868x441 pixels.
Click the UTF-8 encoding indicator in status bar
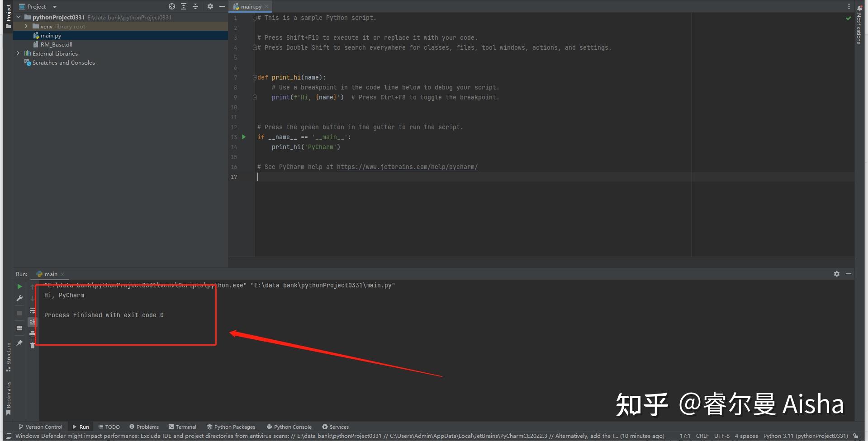pos(721,436)
